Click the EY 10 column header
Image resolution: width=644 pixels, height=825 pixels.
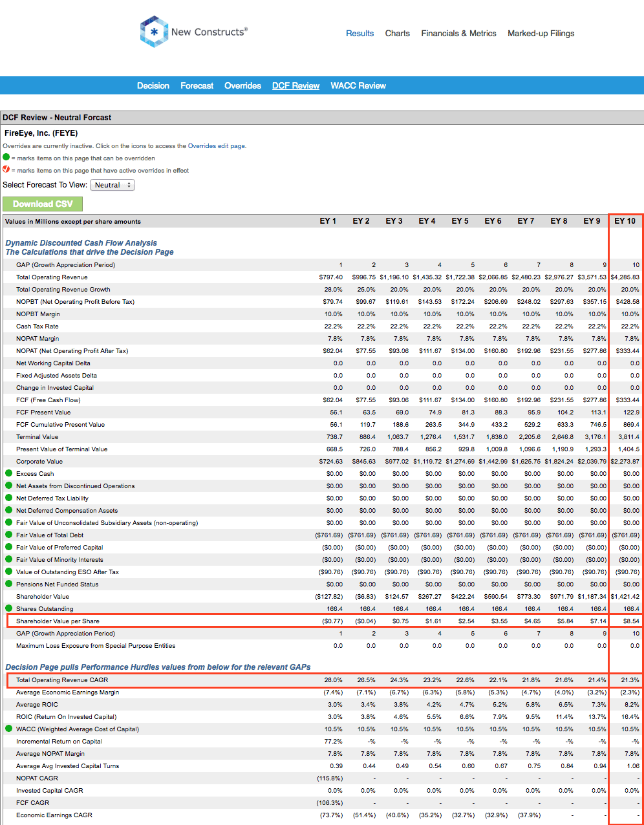pyautogui.click(x=626, y=221)
